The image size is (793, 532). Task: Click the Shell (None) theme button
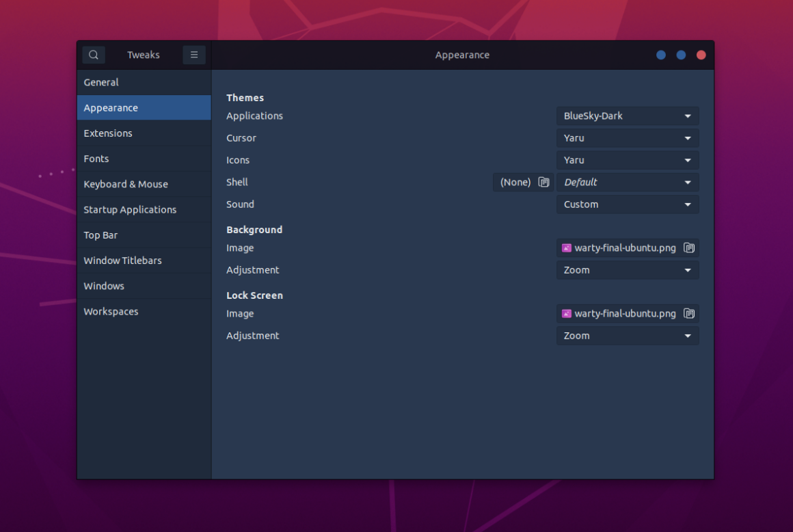(x=516, y=182)
